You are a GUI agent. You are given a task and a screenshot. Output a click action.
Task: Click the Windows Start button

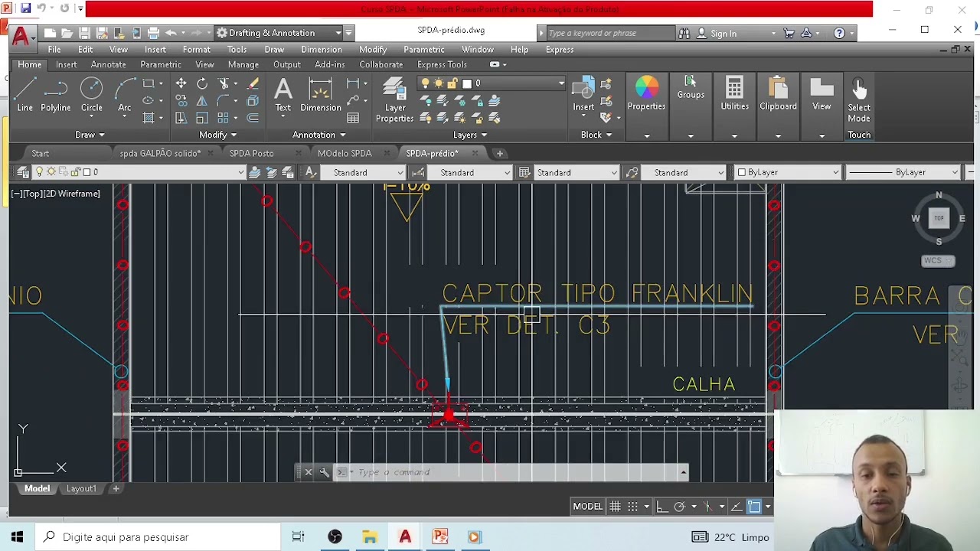(x=17, y=537)
